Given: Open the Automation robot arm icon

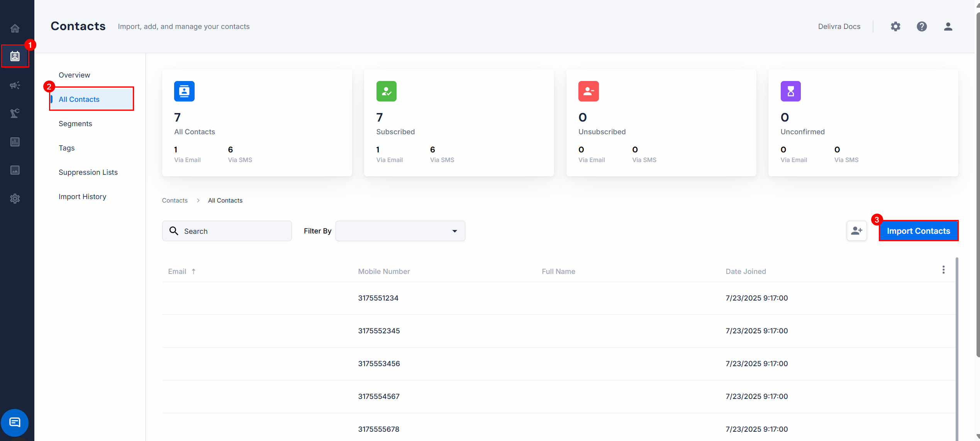Looking at the screenshot, I should 15,113.
